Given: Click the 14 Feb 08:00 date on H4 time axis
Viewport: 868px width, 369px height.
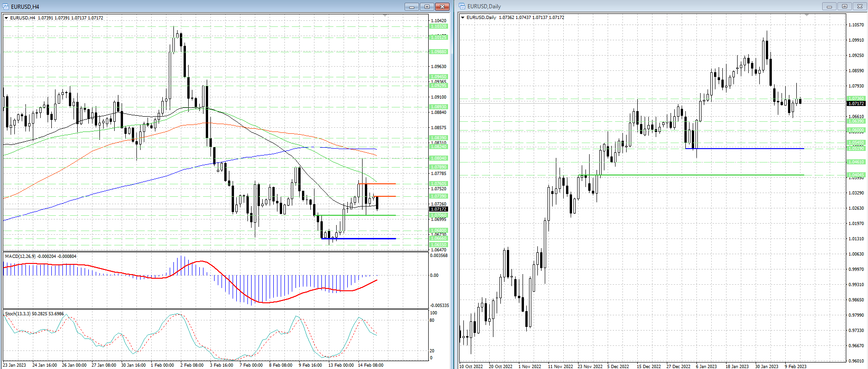Looking at the screenshot, I should [x=370, y=365].
